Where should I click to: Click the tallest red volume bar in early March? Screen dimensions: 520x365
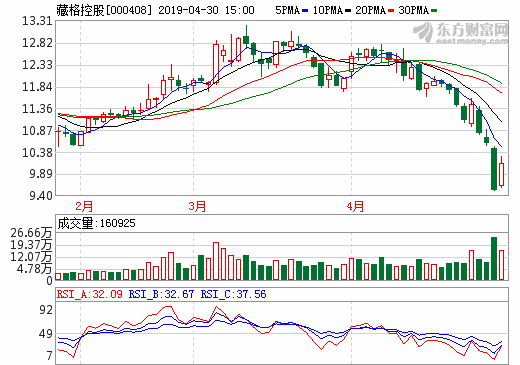(216, 261)
